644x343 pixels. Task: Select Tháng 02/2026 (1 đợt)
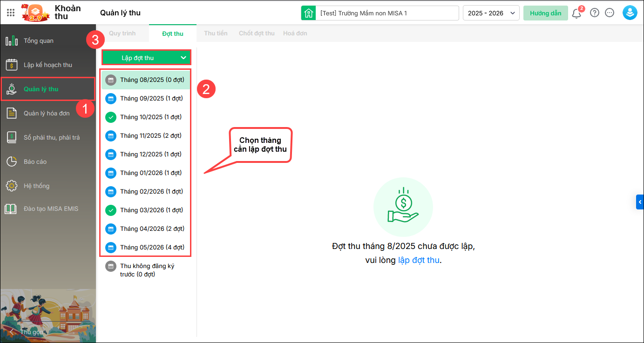click(x=146, y=192)
